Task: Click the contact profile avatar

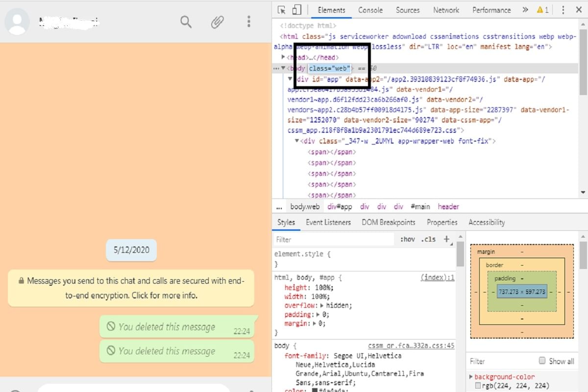Action: click(17, 22)
